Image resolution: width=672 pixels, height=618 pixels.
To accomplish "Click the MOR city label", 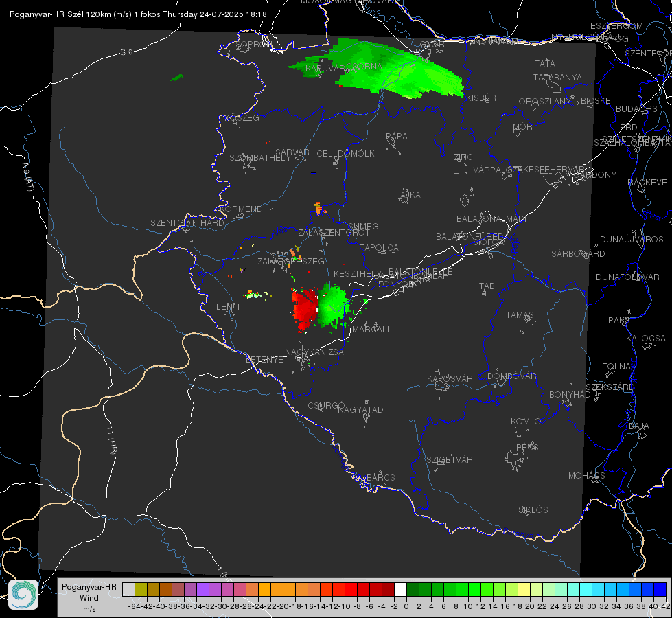I will coord(523,126).
